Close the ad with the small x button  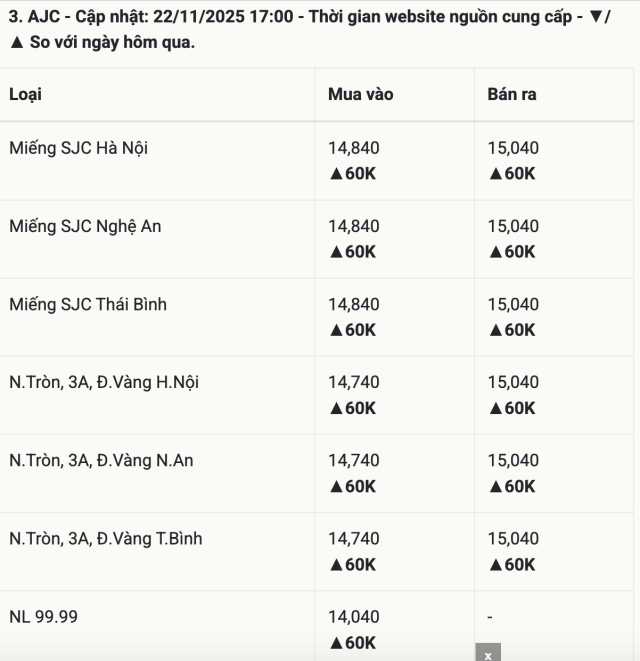pos(488,654)
